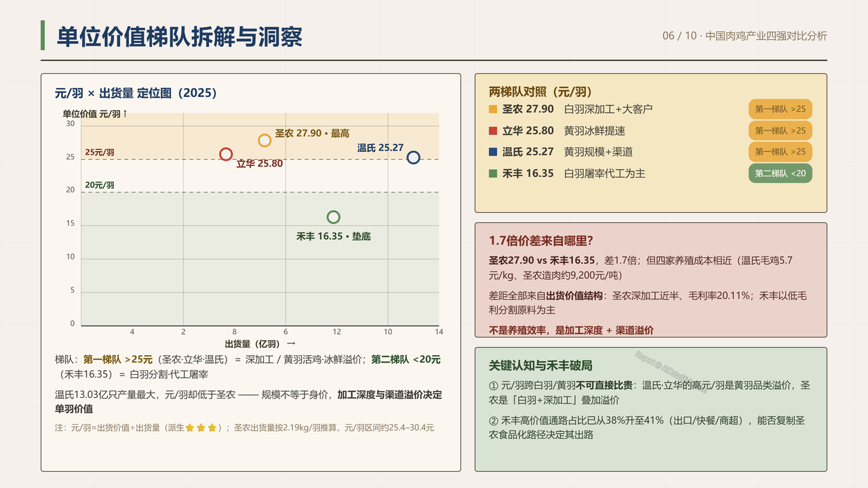868x488 pixels.
Task: Click the red legend square beside 立华 25.80
Action: click(493, 131)
